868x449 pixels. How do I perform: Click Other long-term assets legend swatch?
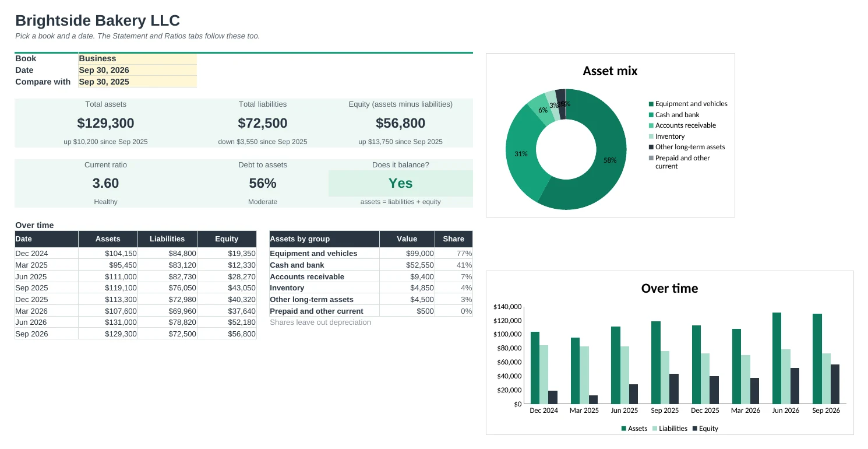pos(651,147)
